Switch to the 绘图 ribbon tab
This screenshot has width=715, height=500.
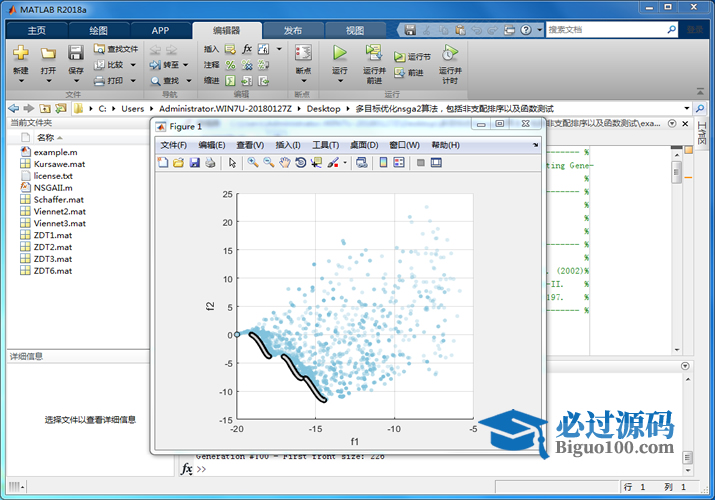[x=99, y=30]
